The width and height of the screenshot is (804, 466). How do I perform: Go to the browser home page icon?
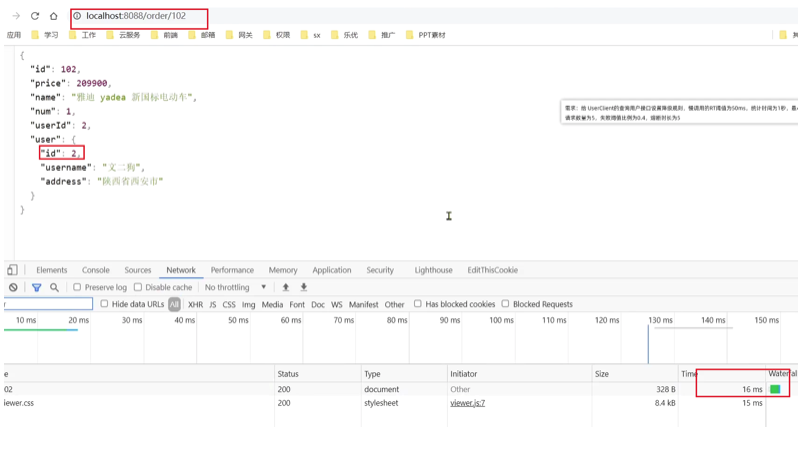(x=53, y=16)
